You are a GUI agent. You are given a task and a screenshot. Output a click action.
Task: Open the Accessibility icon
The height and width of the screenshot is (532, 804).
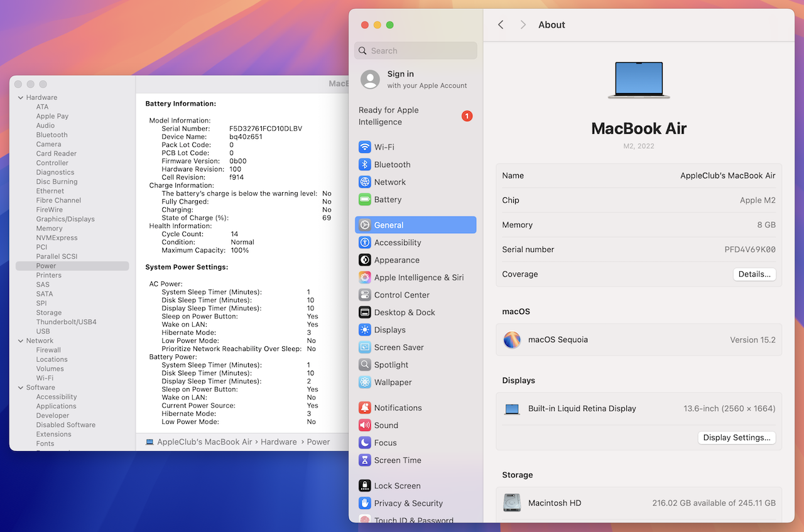365,242
